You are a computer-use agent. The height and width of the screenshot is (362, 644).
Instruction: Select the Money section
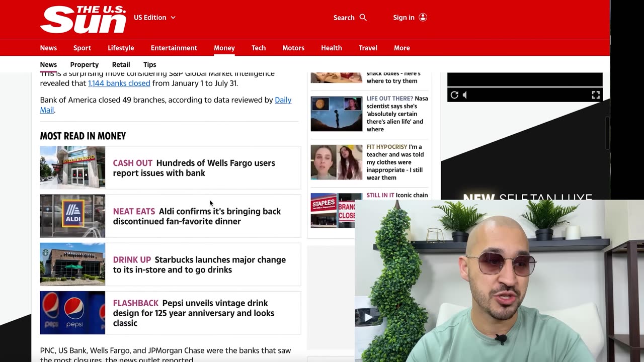coord(224,48)
